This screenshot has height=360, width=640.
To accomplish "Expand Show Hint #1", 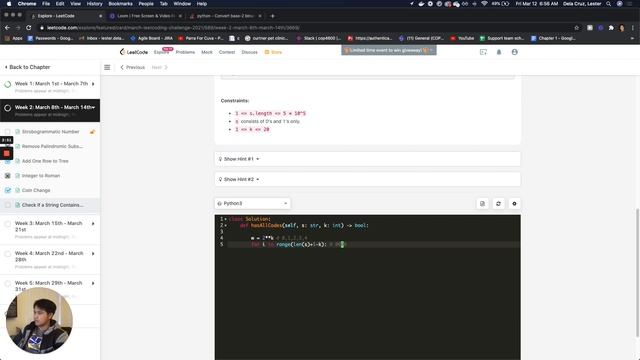I will (x=367, y=159).
